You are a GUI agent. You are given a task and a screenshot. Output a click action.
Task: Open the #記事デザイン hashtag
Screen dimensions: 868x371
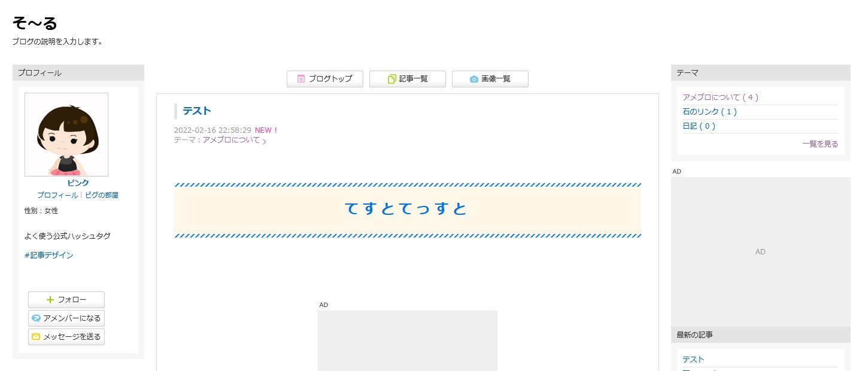[49, 255]
